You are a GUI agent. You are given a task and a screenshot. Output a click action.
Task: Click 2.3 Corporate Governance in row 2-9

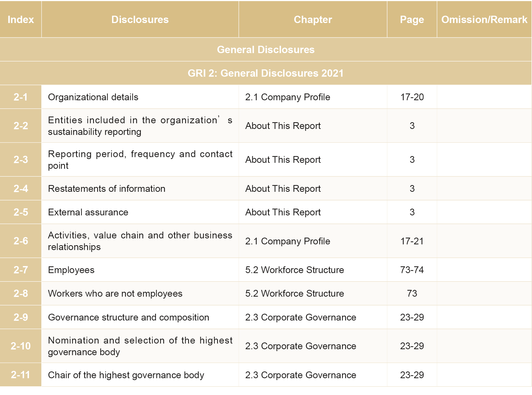[x=301, y=317]
